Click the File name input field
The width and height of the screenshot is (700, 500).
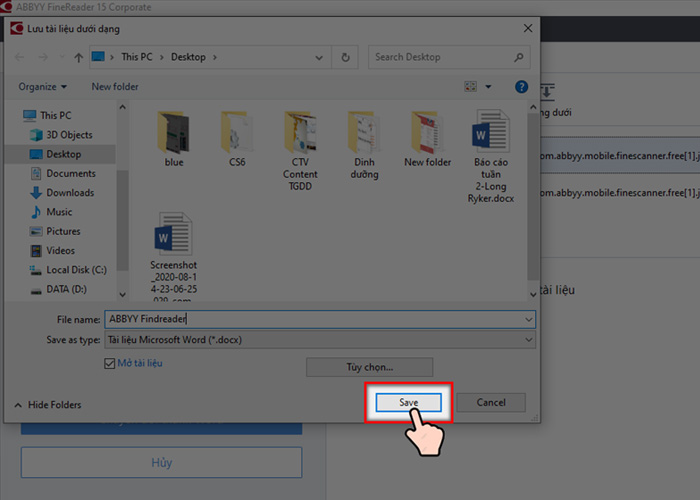320,319
